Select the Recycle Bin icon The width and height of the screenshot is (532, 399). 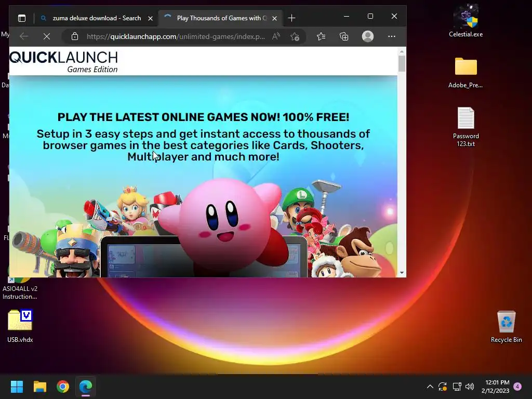pyautogui.click(x=506, y=327)
